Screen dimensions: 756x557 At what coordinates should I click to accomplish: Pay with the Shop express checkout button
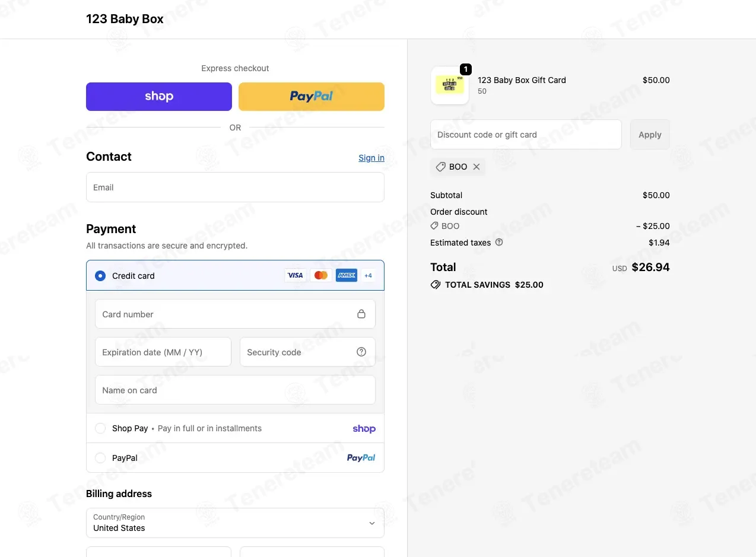159,97
